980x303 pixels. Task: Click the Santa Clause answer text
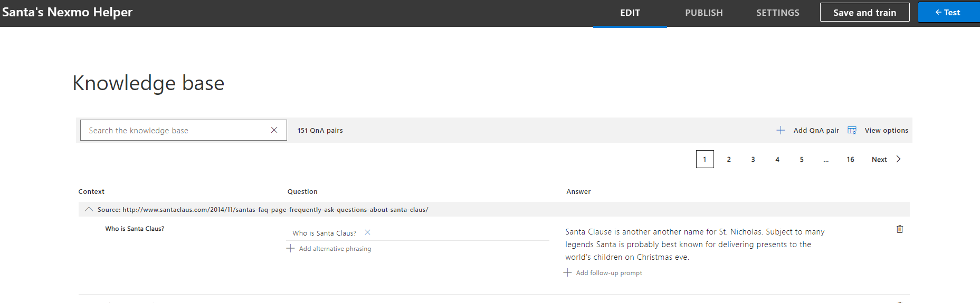pyautogui.click(x=694, y=245)
